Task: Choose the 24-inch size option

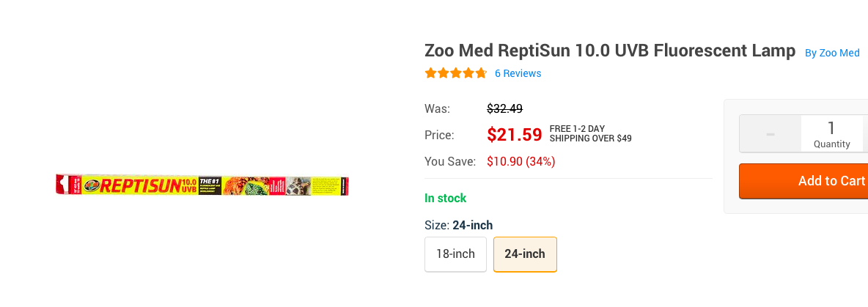Action: tap(525, 254)
